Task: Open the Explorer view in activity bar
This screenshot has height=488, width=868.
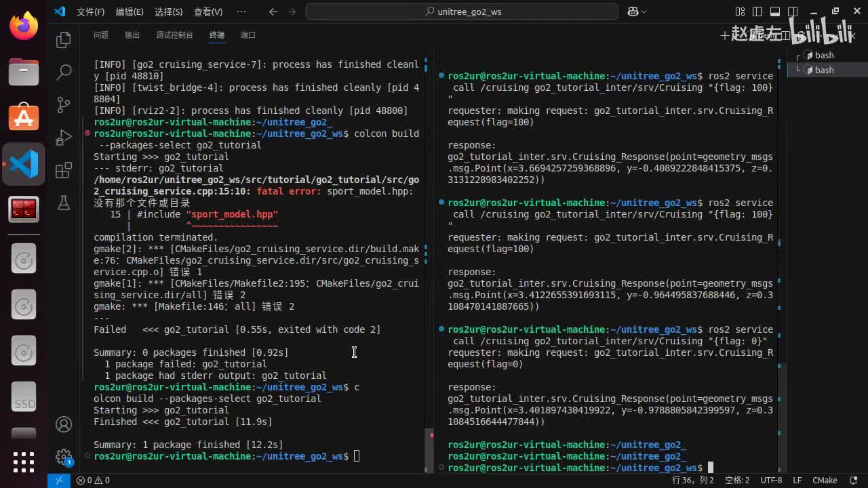Action: (64, 40)
